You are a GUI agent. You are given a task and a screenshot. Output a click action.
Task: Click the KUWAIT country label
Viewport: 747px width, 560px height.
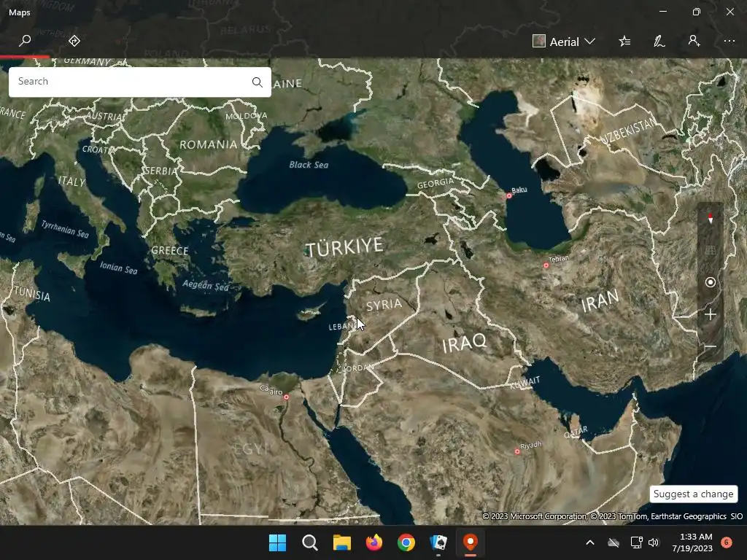pos(525,383)
